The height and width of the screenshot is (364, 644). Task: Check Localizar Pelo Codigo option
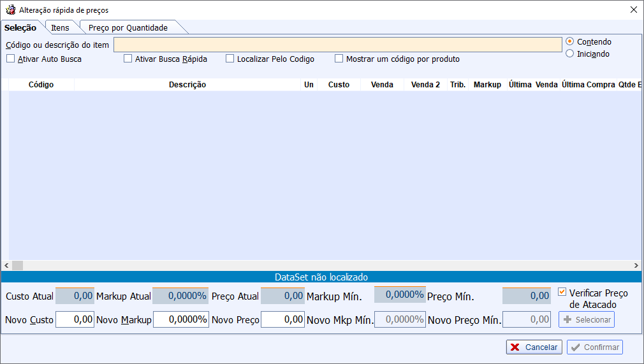click(230, 59)
